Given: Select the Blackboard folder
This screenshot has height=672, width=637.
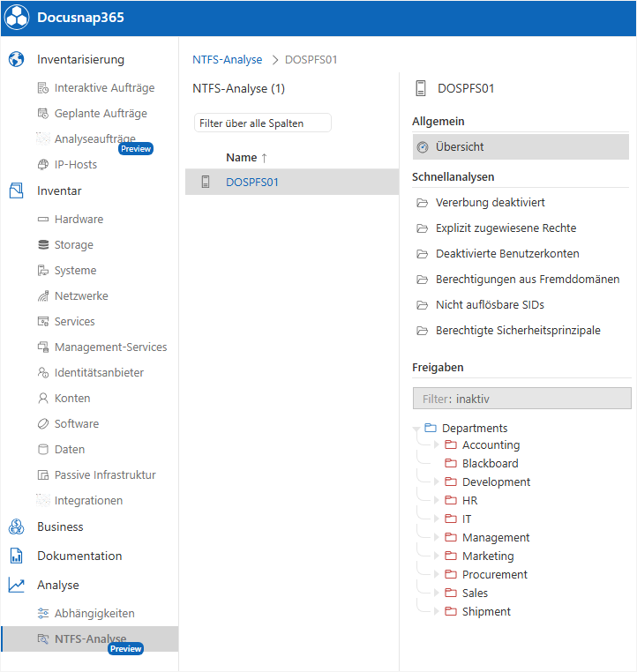Looking at the screenshot, I should coord(490,463).
